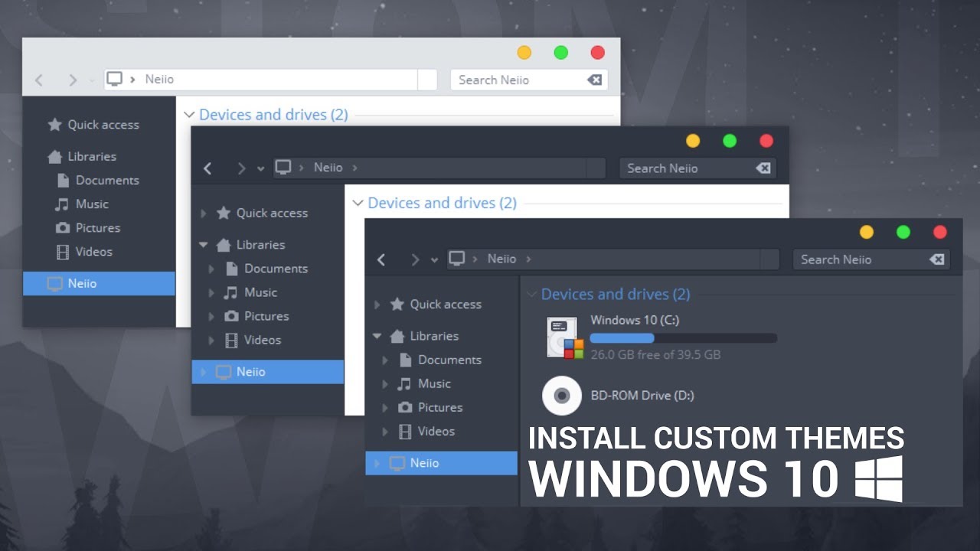Select BD-ROM Drive (D:) label
980x551 pixels.
pos(642,396)
